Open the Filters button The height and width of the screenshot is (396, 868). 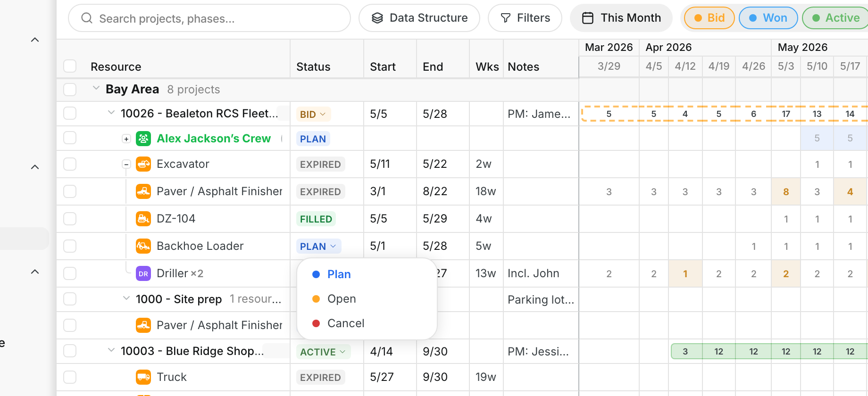click(x=525, y=18)
